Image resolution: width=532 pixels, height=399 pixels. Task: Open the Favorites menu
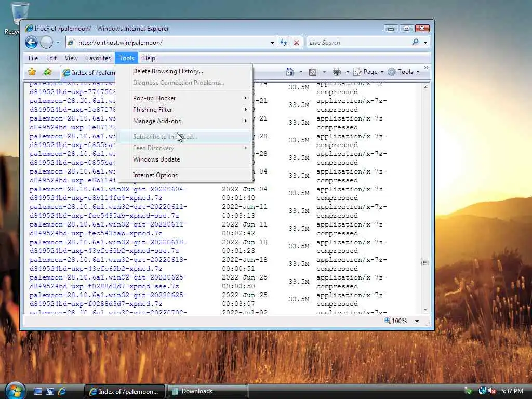pos(98,58)
